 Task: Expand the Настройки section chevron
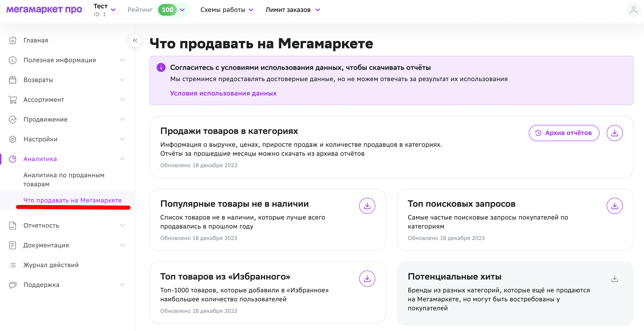tap(122, 139)
